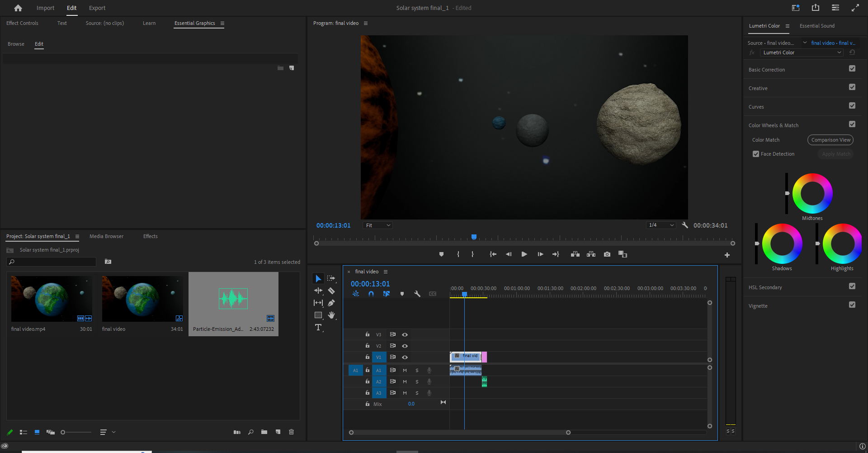868x453 pixels.
Task: Click the Add Marker icon in Program monitor
Action: point(441,254)
